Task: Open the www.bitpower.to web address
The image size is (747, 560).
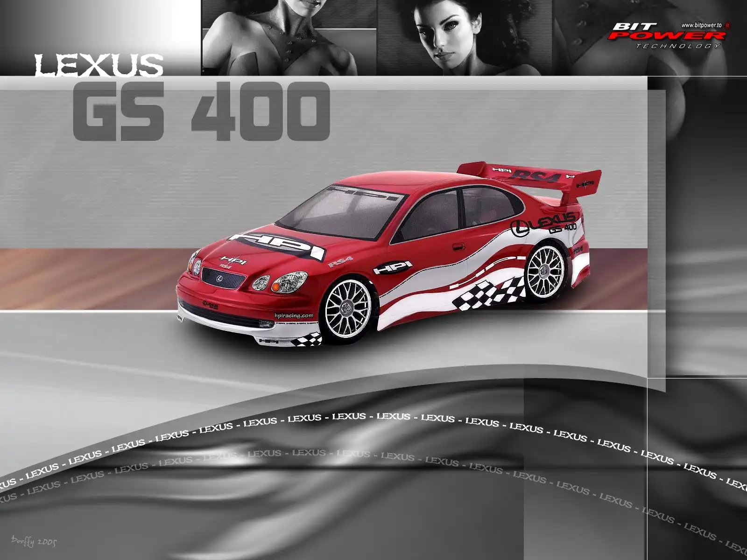Action: [x=701, y=25]
